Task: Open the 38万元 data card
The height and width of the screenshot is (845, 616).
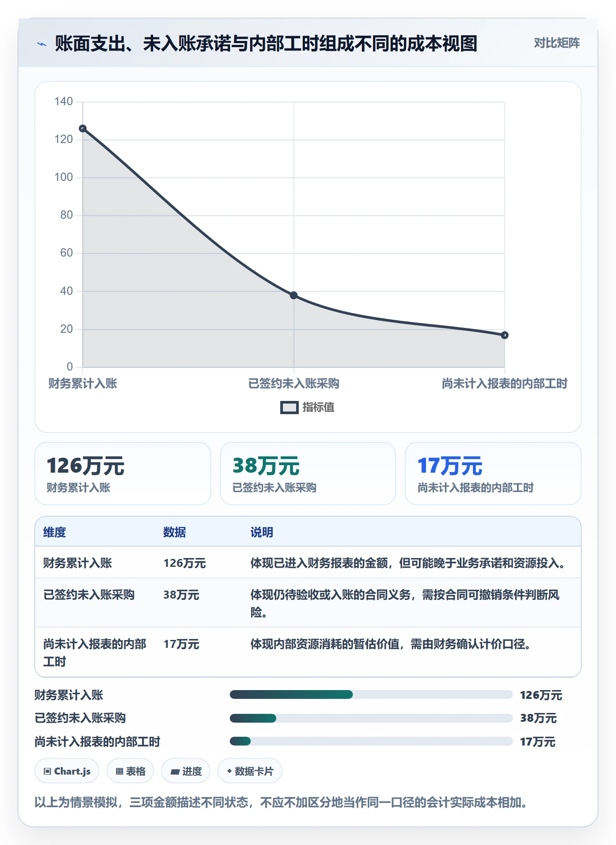Action: [308, 474]
